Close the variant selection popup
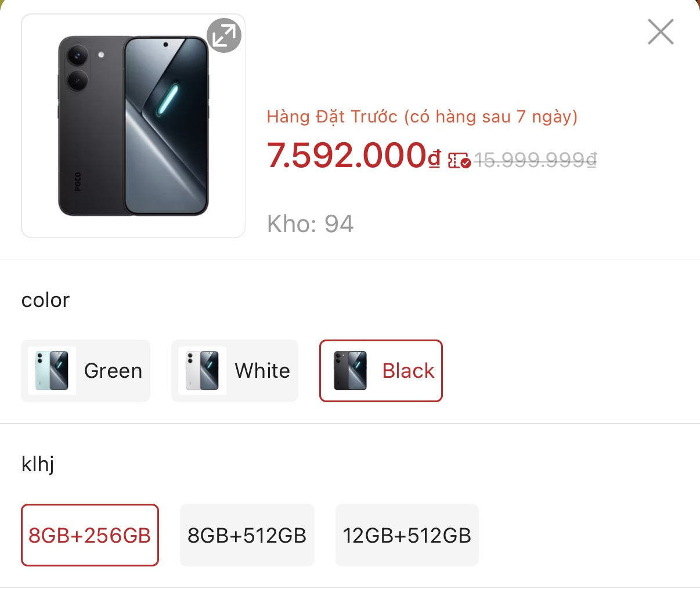Viewport: 700px width, 603px height. click(660, 32)
